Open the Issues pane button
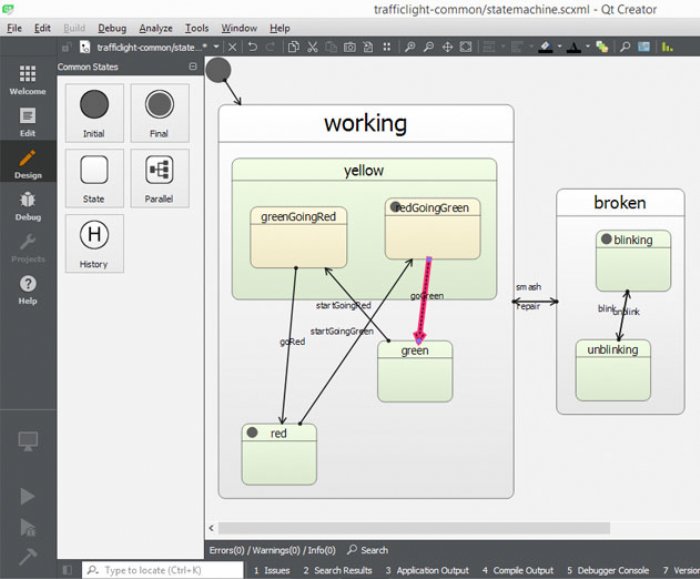Viewport: 700px width, 579px height. click(272, 571)
